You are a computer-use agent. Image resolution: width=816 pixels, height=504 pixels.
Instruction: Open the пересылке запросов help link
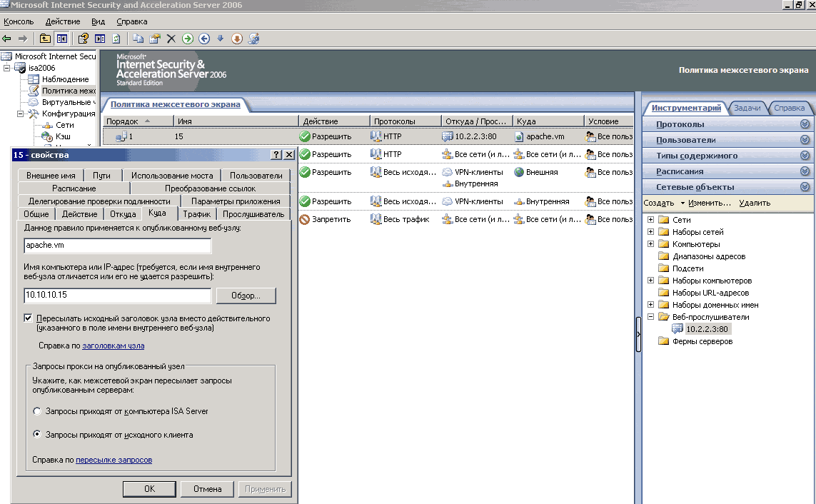point(114,460)
